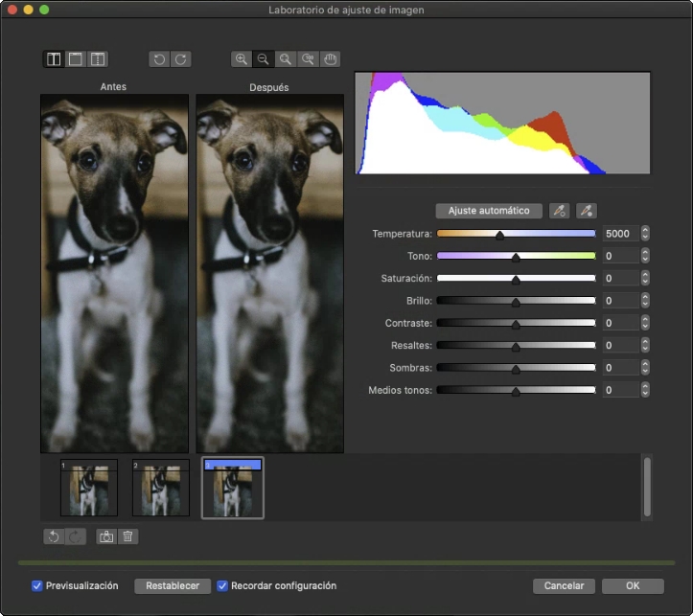Click the Medios tonos value stepper
The height and width of the screenshot is (616, 693).
[x=645, y=390]
